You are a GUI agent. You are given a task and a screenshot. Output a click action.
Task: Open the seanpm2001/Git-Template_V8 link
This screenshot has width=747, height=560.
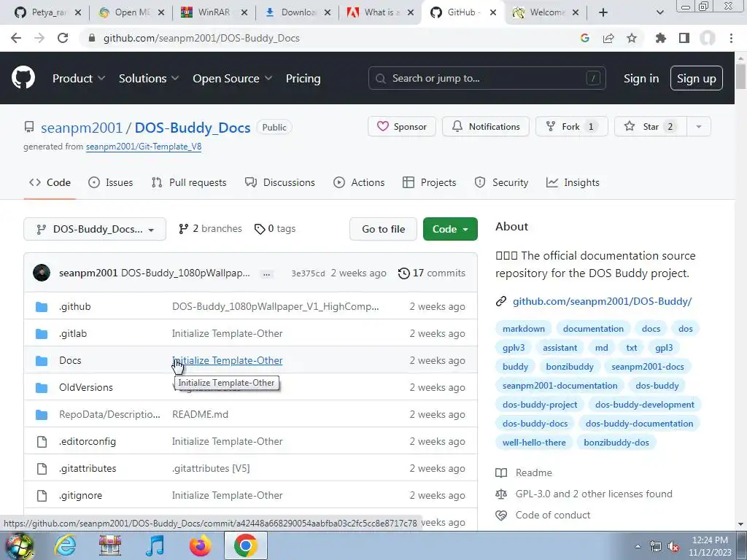144,147
